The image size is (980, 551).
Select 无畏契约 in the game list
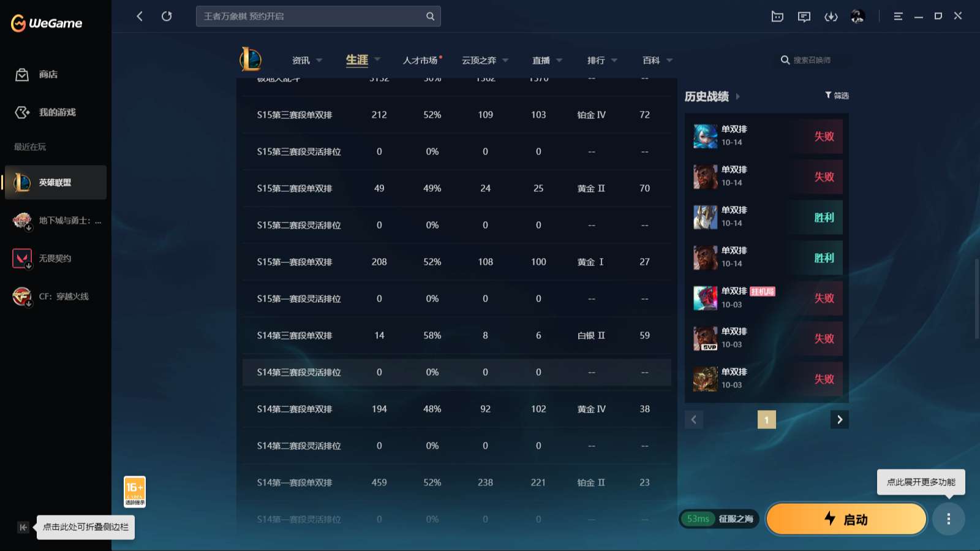pos(55,259)
